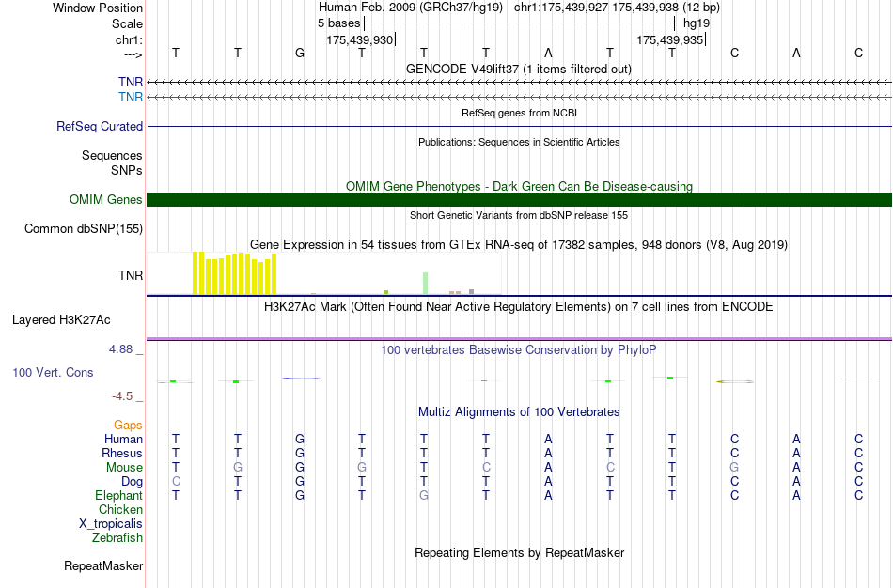Viewport: 893px width, 588px height.
Task: Open Publications: Sequences in Scientific Articles title
Action: [x=519, y=142]
